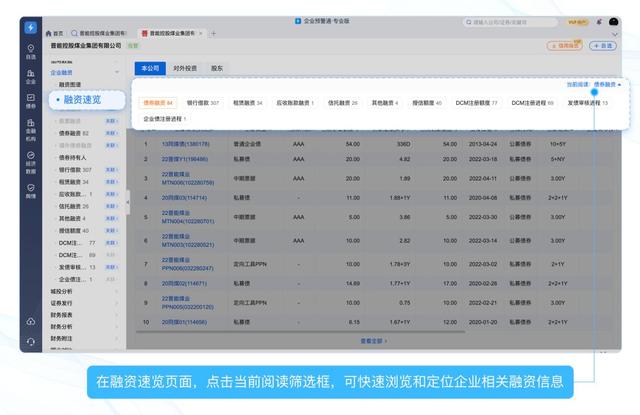Open bond link 20同煤02(114671)
Viewport: 640px width, 415px height.
[184, 283]
